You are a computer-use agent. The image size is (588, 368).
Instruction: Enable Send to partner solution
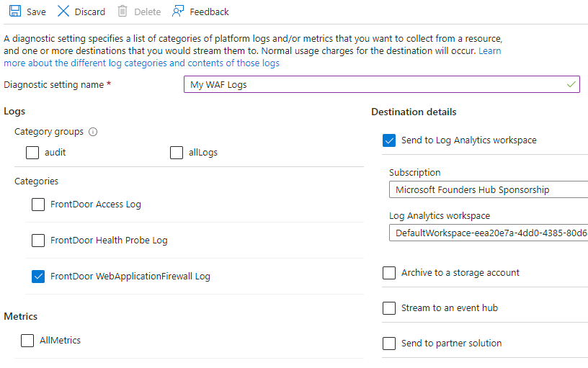pos(389,344)
